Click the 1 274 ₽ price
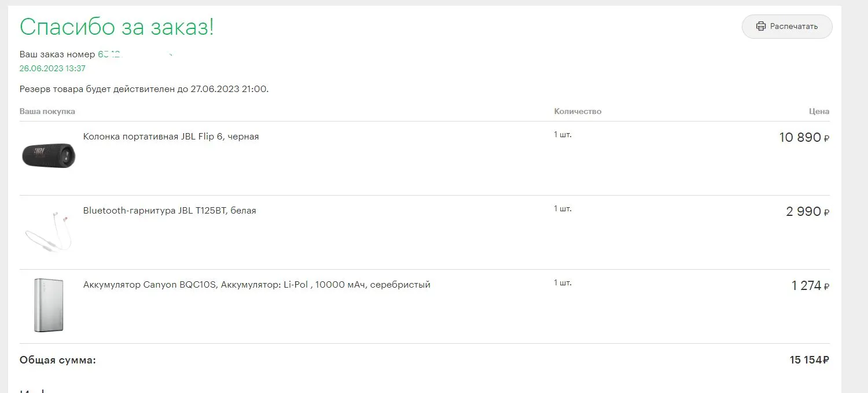 point(811,286)
